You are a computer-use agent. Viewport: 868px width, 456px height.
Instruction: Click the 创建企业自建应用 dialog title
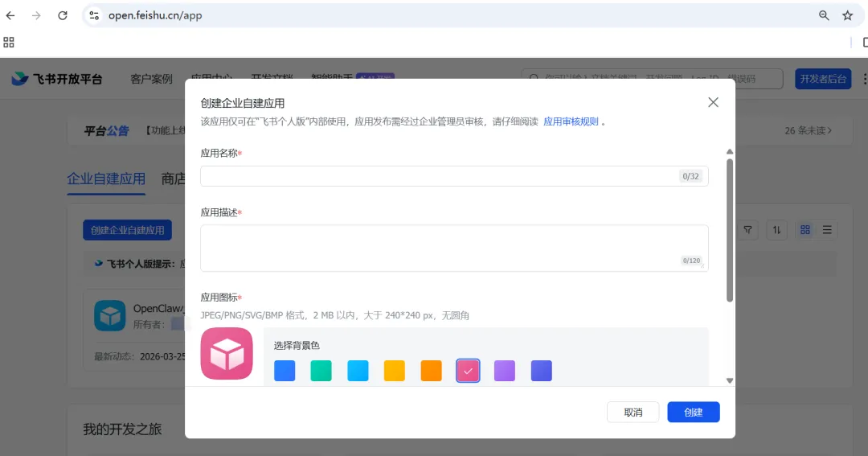[x=243, y=103]
